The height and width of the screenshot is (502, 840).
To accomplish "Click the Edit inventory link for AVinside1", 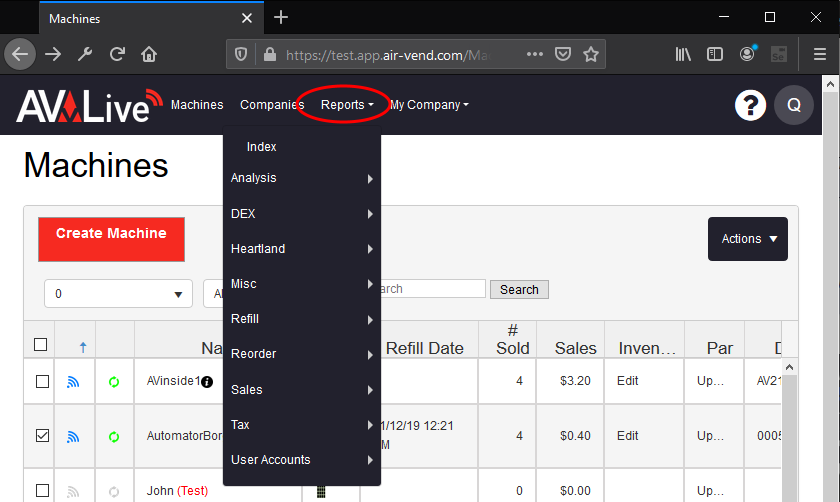I will pos(627,381).
